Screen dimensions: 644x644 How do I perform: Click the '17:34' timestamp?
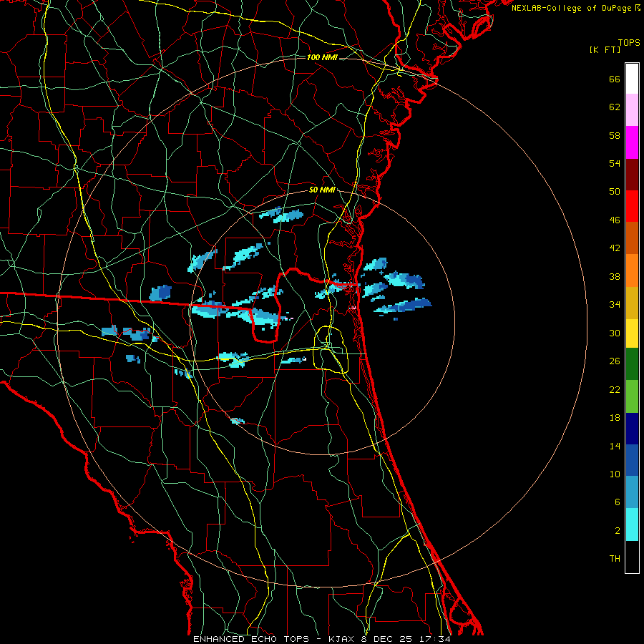(435, 639)
